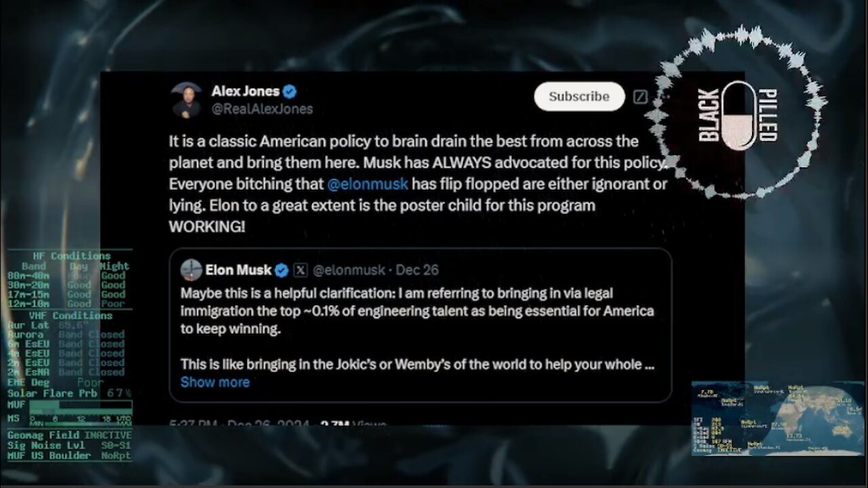Screen dimensions: 868x488
Task: Click the circular audio waveform ring
Action: point(737,113)
